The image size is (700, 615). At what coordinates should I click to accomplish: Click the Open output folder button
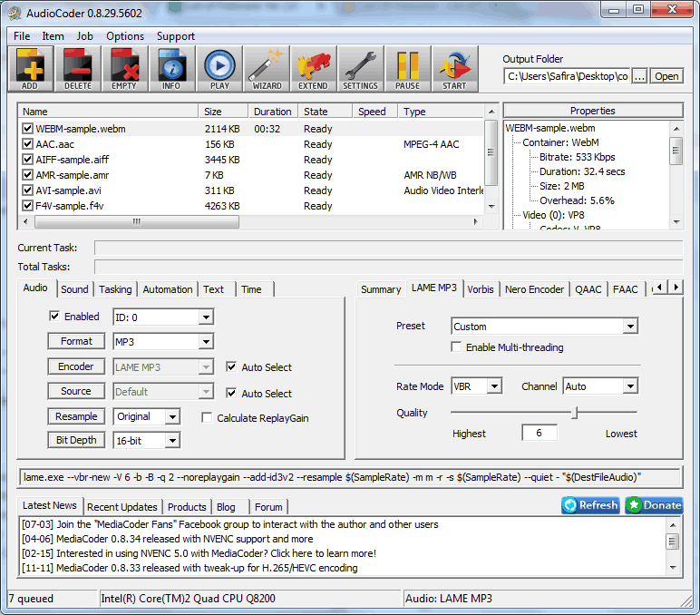666,76
